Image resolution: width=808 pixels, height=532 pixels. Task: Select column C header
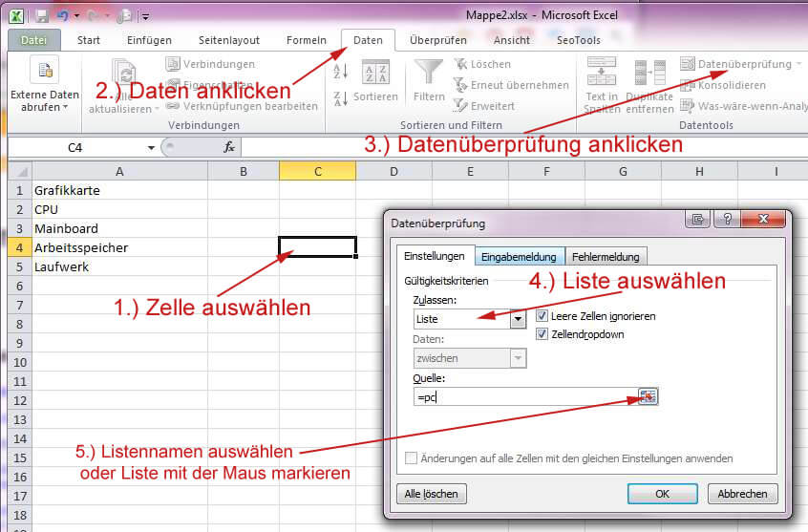317,171
